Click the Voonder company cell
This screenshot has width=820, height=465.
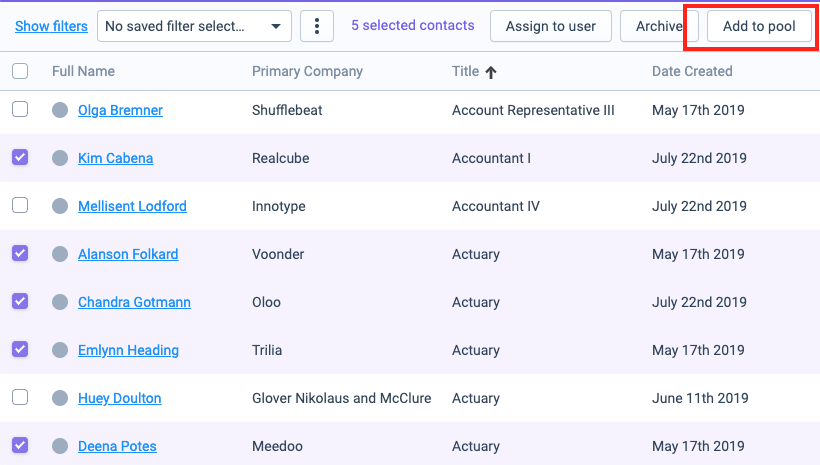click(x=278, y=254)
